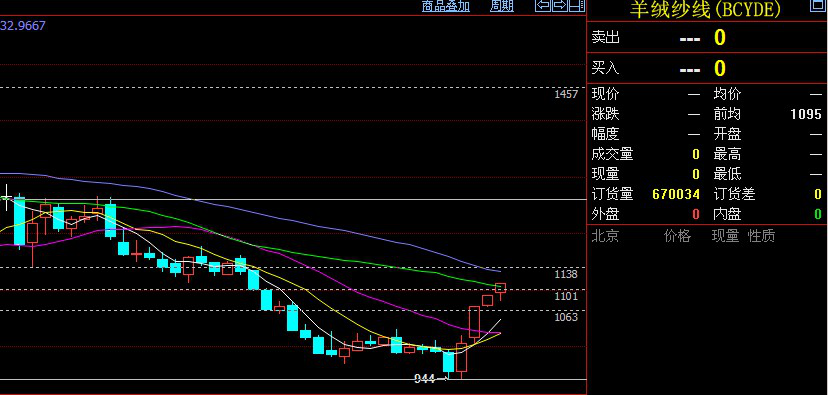Click the left arrow navigation icon
Image resolution: width=828 pixels, height=395 pixels.
543,5
